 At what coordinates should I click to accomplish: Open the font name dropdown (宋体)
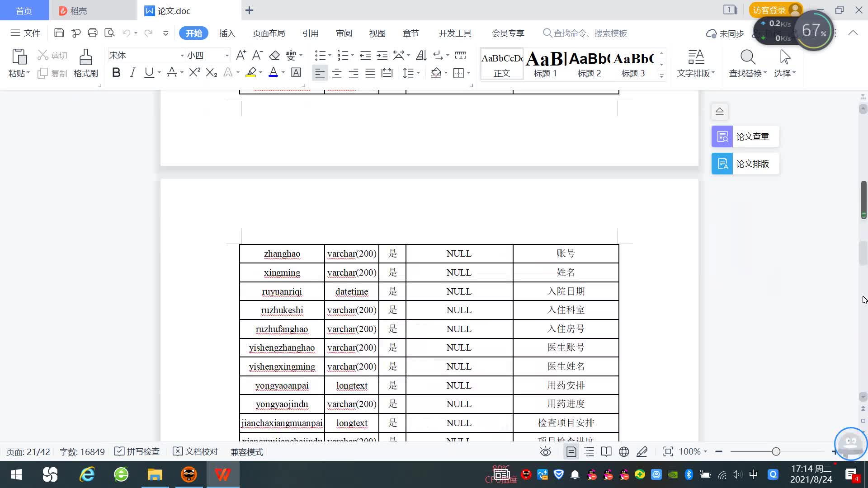tap(182, 56)
